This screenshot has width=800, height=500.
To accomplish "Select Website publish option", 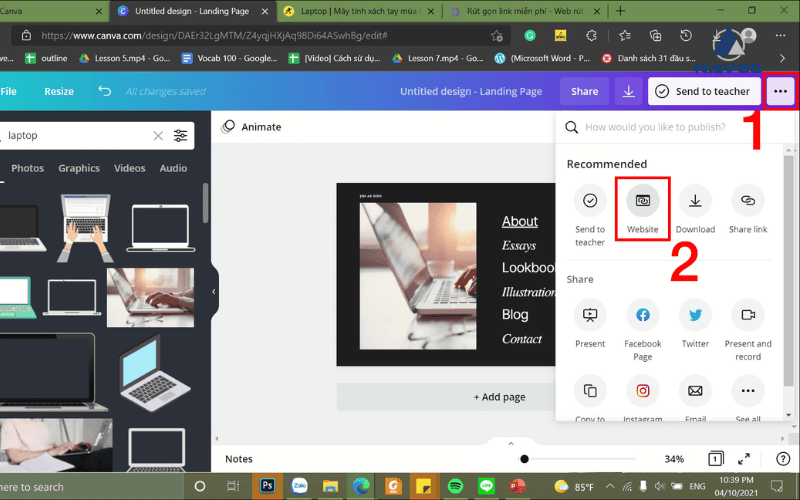I will pos(642,209).
